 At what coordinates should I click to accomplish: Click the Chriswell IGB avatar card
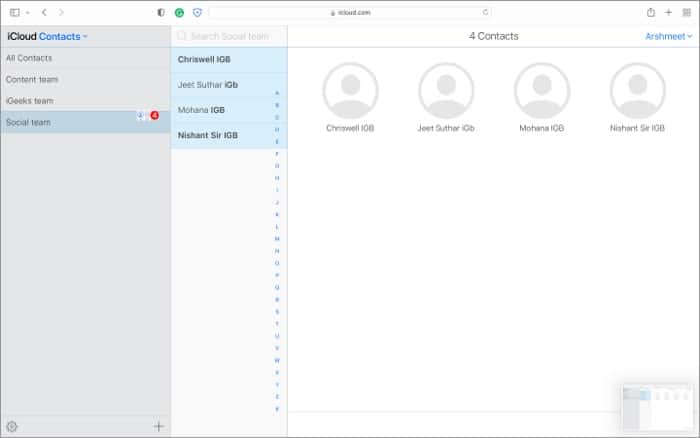[350, 97]
